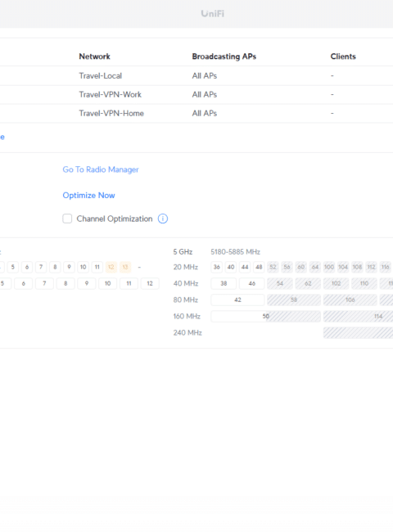Click the Optimize Now link

click(x=89, y=196)
